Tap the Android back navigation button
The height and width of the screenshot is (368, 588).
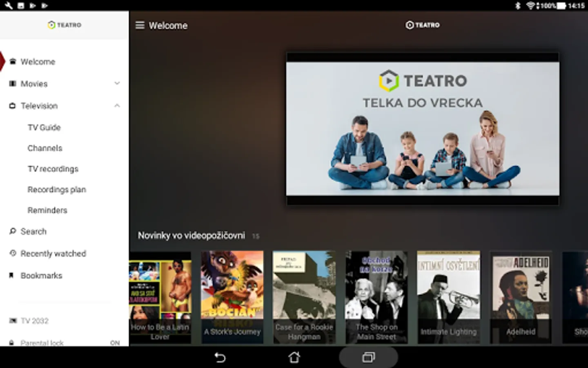[220, 358]
